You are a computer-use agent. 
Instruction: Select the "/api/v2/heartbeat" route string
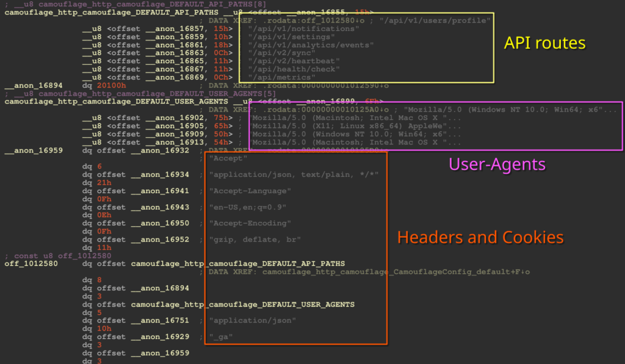(289, 61)
